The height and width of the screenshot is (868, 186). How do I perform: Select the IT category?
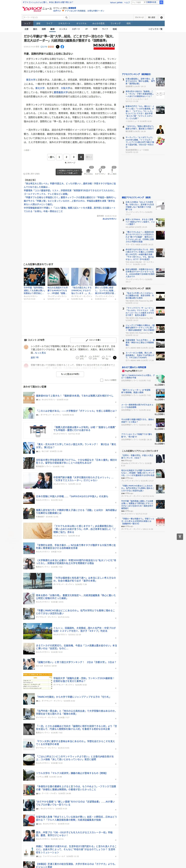tap(86, 29)
